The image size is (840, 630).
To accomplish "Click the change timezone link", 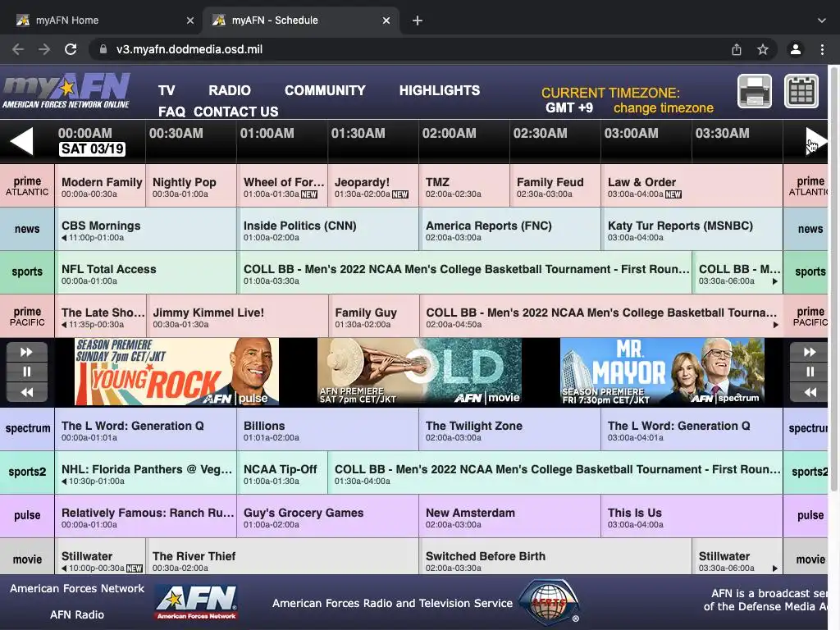I will (x=663, y=108).
